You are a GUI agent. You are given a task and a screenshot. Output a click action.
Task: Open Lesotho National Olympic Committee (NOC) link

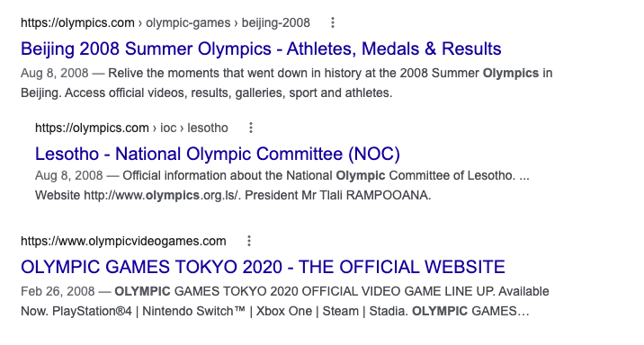pos(218,154)
